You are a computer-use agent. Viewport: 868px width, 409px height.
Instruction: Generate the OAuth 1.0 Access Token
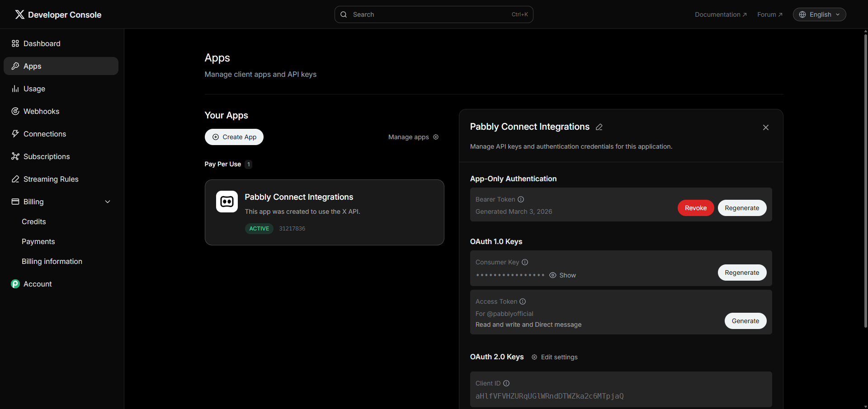point(745,321)
